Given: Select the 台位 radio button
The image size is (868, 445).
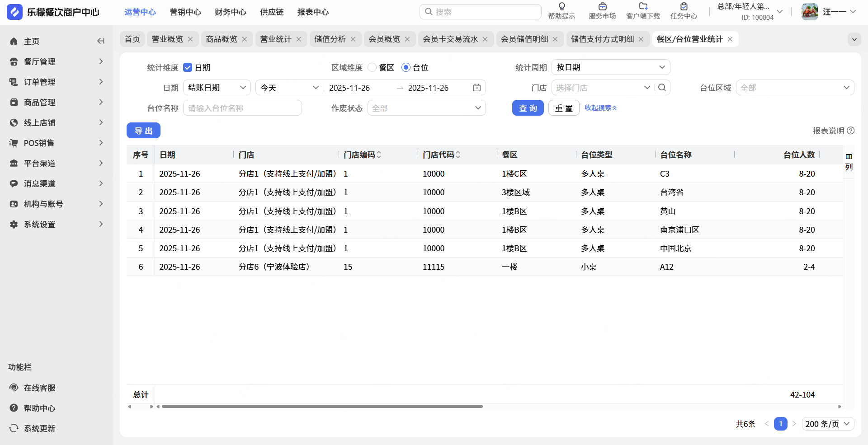Looking at the screenshot, I should [x=406, y=68].
